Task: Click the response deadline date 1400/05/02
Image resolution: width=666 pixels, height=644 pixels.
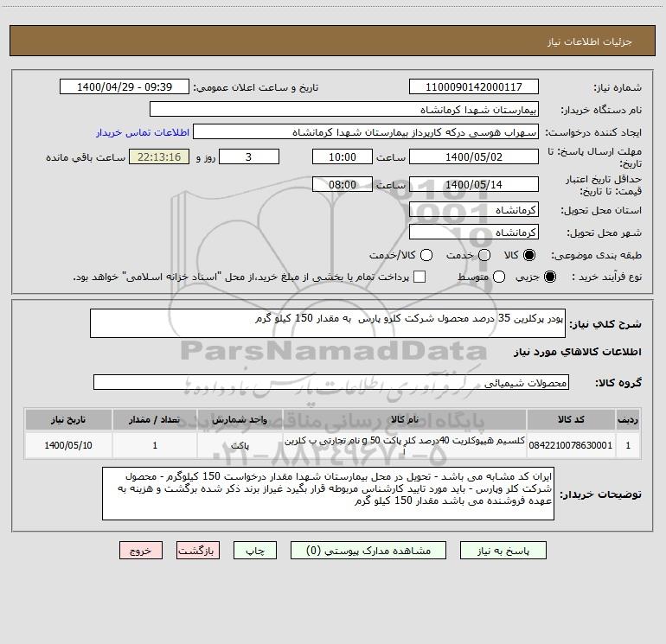Action: [474, 157]
